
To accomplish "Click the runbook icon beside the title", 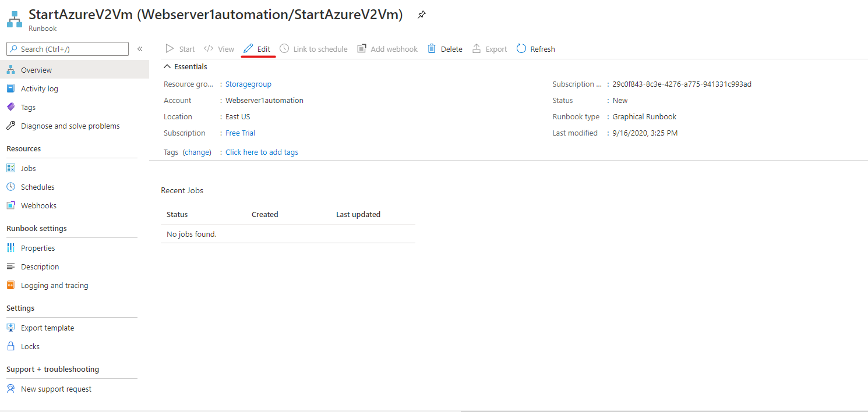I will click(x=15, y=19).
